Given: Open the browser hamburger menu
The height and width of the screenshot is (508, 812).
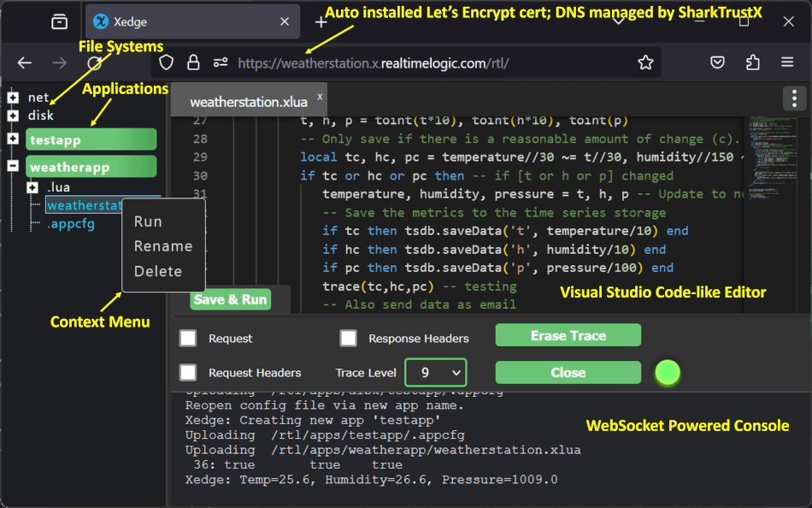Looking at the screenshot, I should [x=787, y=62].
